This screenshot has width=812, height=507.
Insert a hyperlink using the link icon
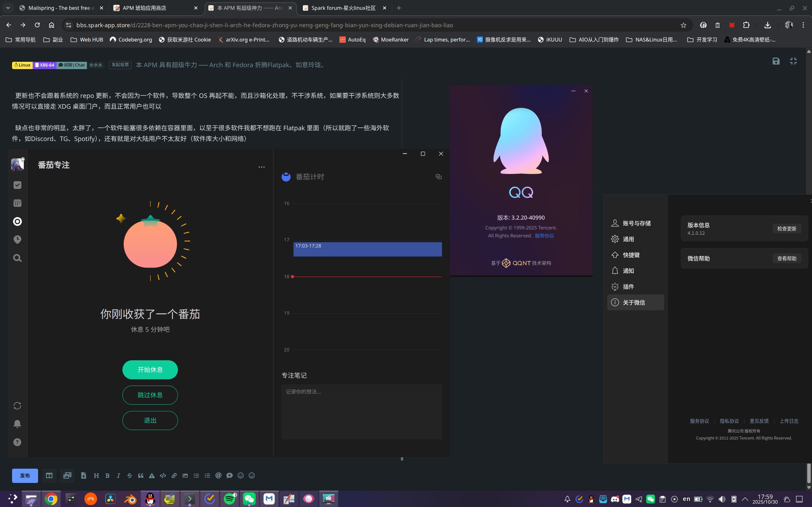(x=174, y=476)
